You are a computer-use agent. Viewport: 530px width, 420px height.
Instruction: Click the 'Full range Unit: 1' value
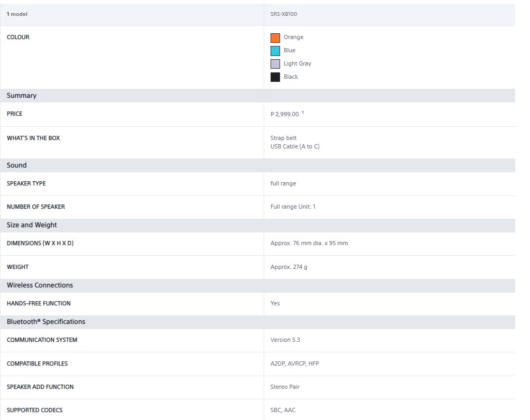pos(293,207)
